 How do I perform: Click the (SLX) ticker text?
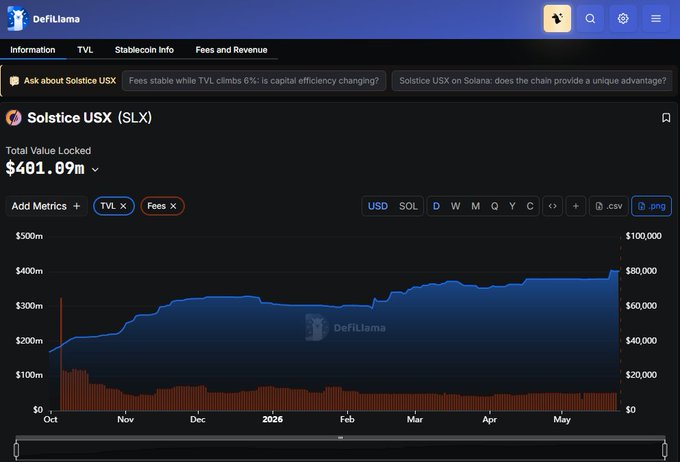pyautogui.click(x=135, y=118)
